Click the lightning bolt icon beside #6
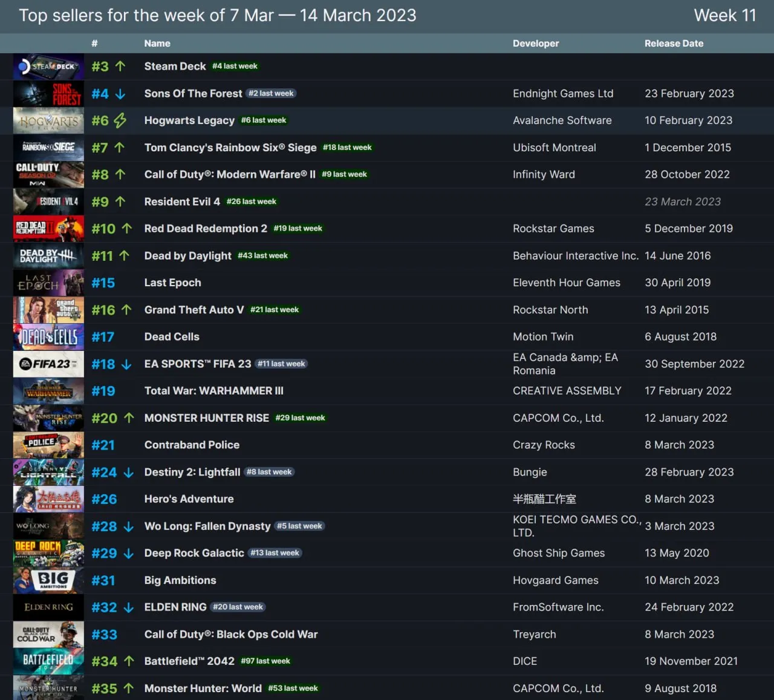This screenshot has height=700, width=774. tap(120, 120)
